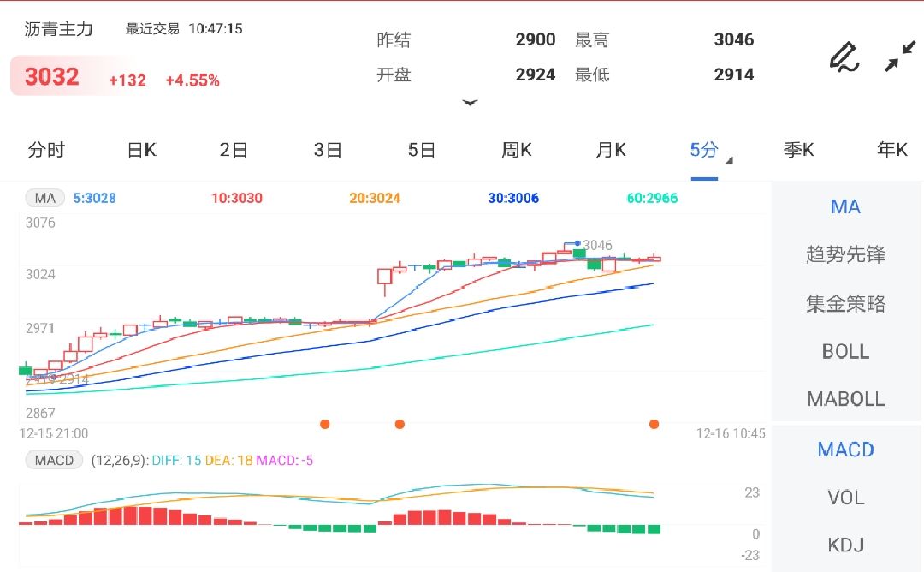Click the MACD indicator pill label
The image size is (924, 572).
[x=54, y=460]
